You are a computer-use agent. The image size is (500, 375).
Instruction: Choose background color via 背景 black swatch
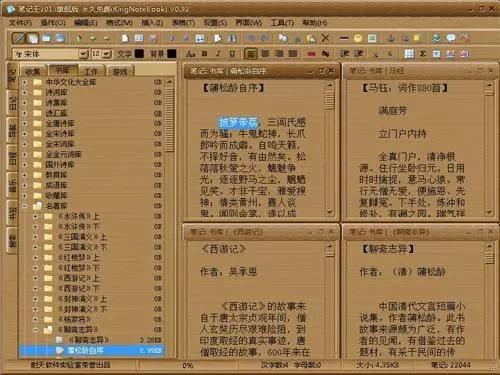pos(172,54)
